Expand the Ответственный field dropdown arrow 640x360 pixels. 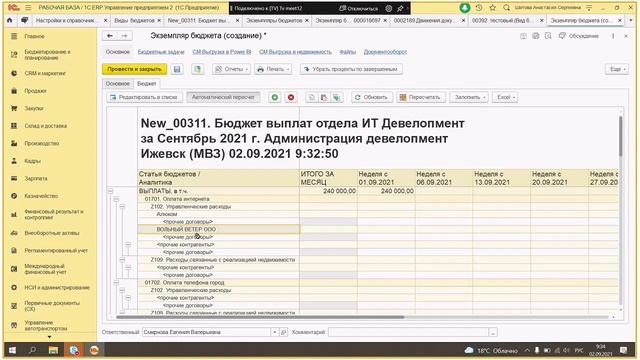tap(275, 332)
